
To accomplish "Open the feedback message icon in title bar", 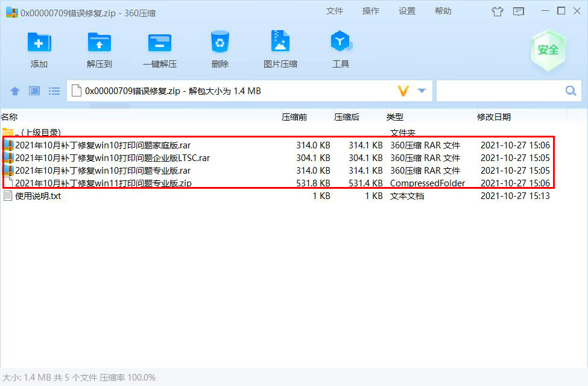I will point(518,11).
